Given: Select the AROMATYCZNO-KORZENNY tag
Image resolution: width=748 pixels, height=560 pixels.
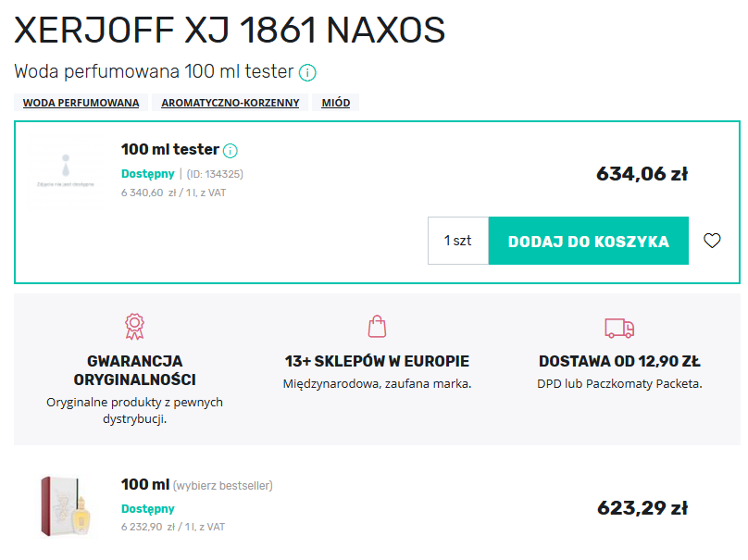Looking at the screenshot, I should pyautogui.click(x=229, y=103).
